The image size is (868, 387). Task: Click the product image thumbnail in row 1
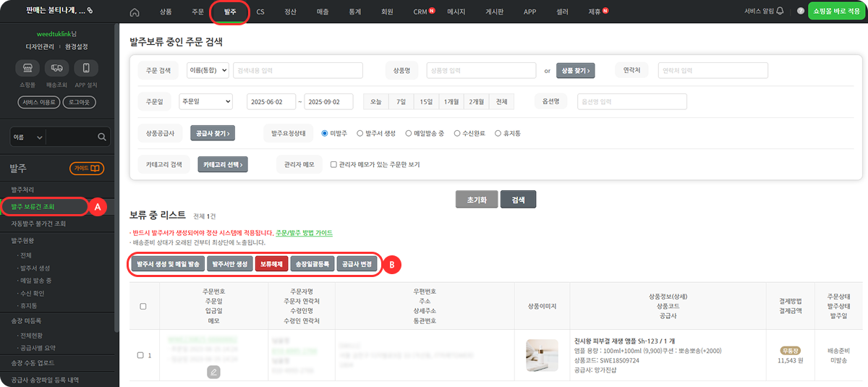(541, 355)
